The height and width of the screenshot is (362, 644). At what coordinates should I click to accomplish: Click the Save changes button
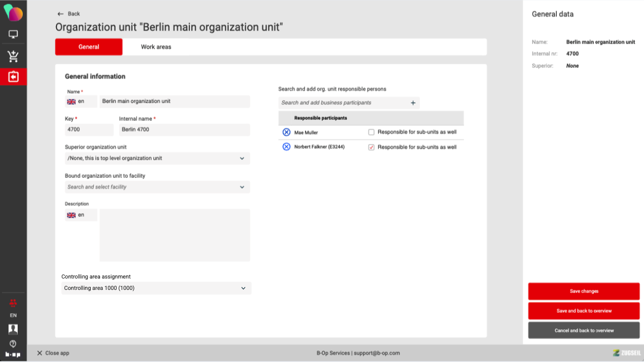583,291
